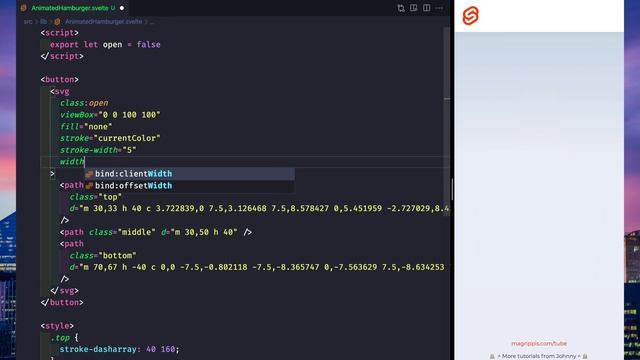640x360 pixels.
Task: Click the suggestion icon beside bind:offsetWidth
Action: coord(89,186)
